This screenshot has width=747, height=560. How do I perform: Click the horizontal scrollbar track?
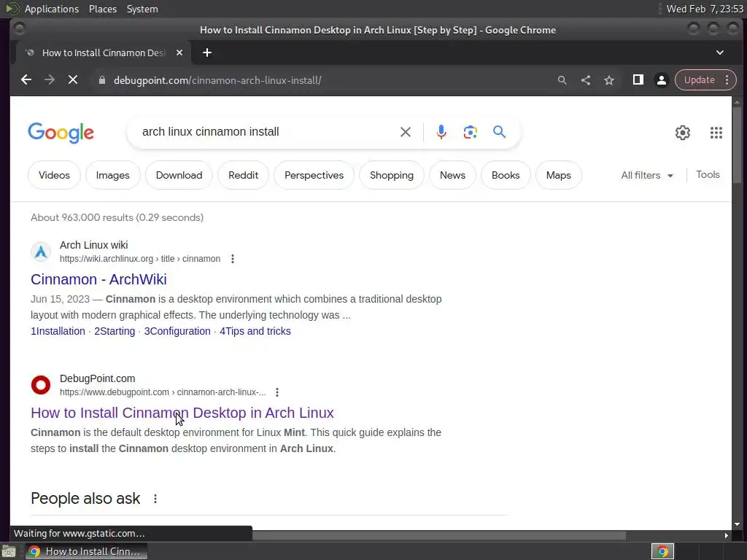click(x=438, y=535)
